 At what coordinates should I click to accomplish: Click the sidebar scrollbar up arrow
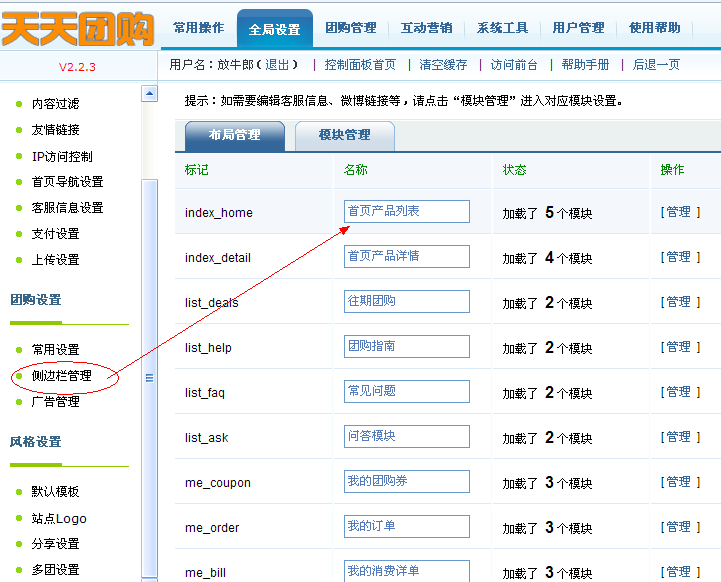tap(150, 94)
